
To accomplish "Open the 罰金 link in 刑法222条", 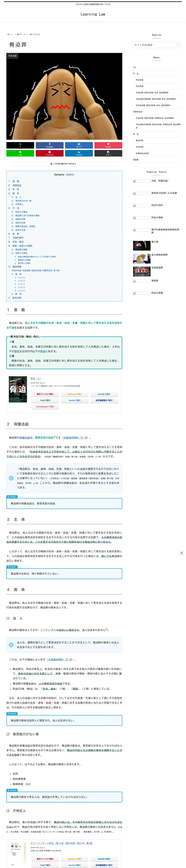I will pyautogui.click(x=43, y=351).
